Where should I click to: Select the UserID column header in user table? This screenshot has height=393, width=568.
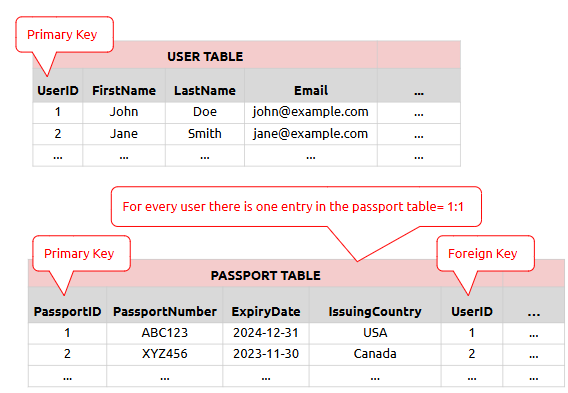point(58,86)
